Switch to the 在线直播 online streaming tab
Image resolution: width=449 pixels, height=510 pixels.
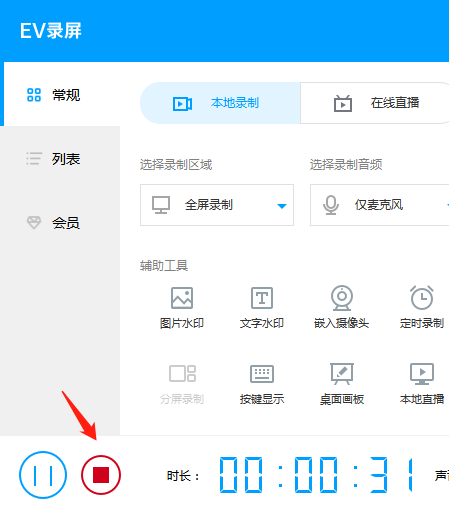click(375, 103)
